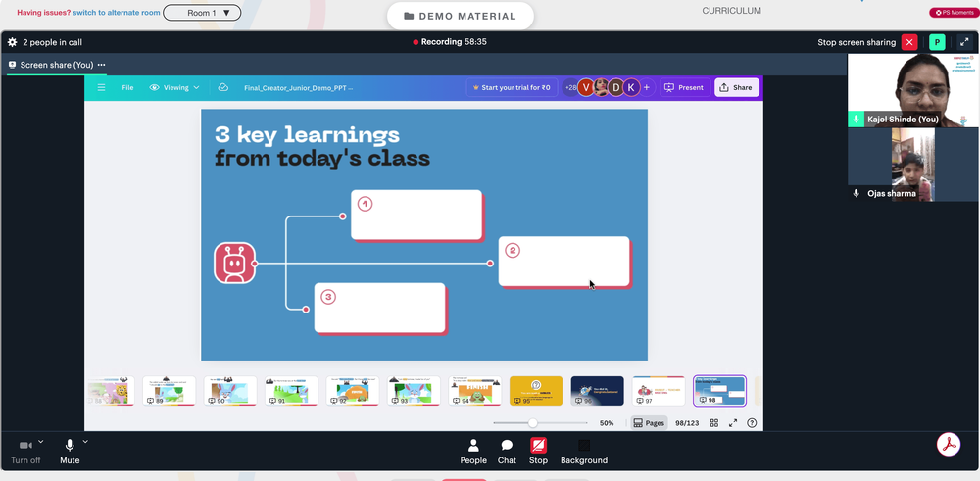Open page thumbnail 92
This screenshot has height=481, width=980.
click(x=353, y=391)
